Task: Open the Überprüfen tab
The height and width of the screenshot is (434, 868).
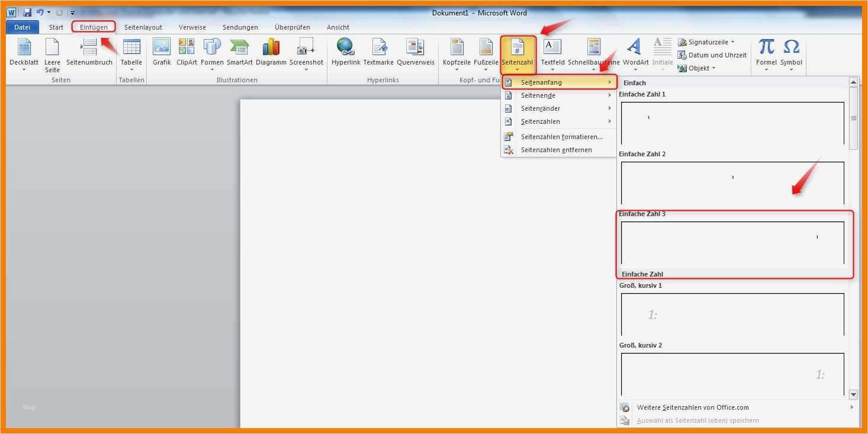Action: [292, 27]
